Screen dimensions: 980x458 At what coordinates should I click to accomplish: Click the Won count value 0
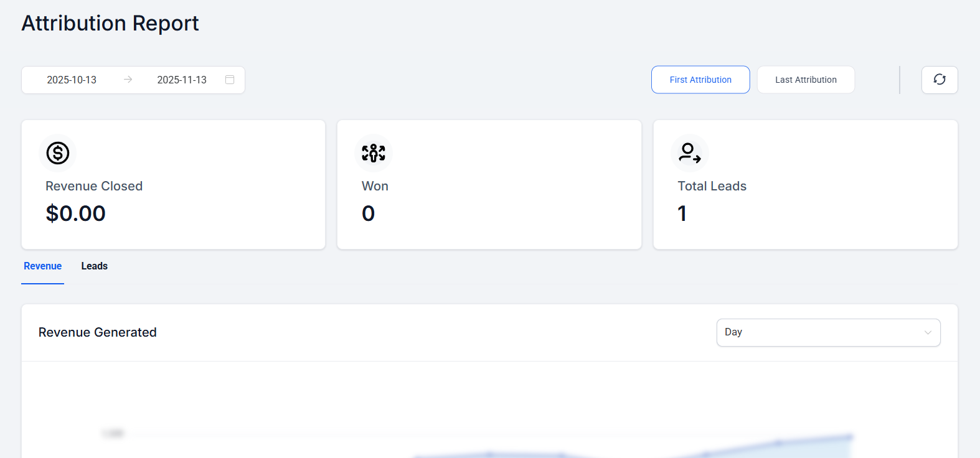[368, 213]
